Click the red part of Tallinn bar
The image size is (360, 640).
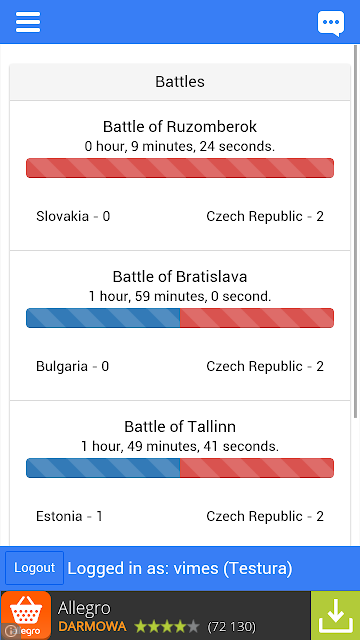point(257,468)
